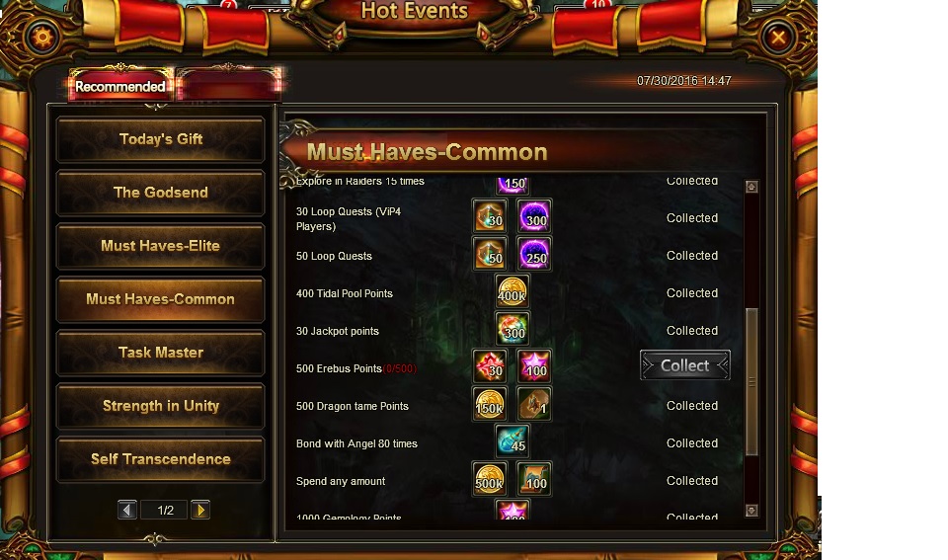Click the 500k gold Spend any amount reward
The image size is (948, 560).
point(489,480)
